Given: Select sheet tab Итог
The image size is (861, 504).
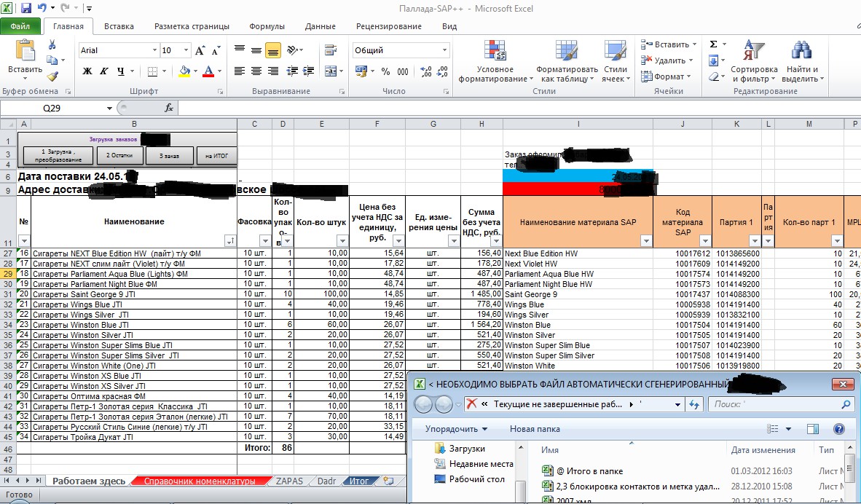Looking at the screenshot, I should 359,481.
